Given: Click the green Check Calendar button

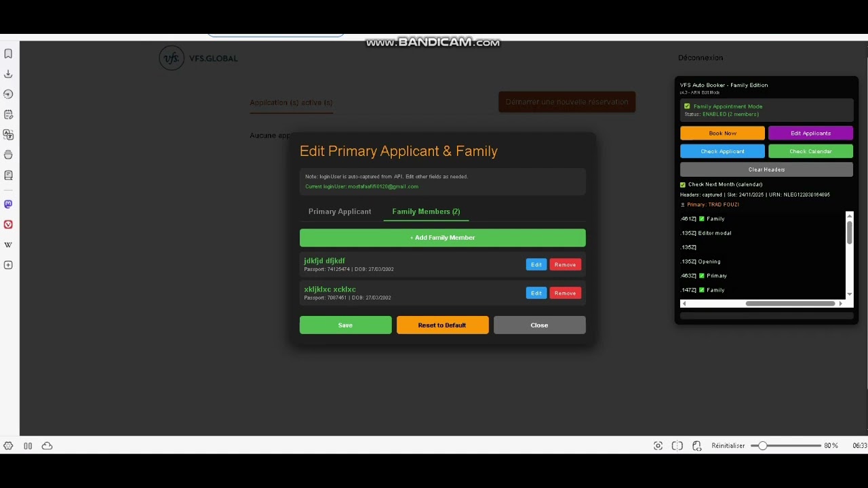Looking at the screenshot, I should tap(810, 152).
